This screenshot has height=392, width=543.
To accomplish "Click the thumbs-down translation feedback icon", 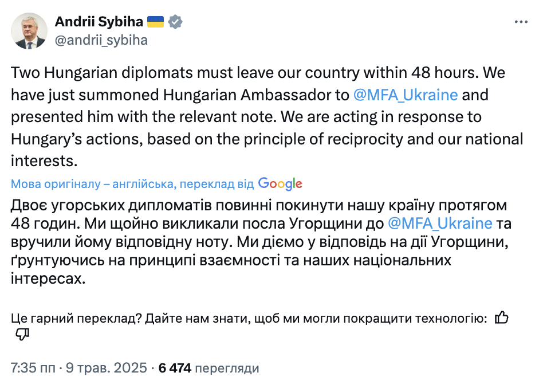I will tap(22, 334).
